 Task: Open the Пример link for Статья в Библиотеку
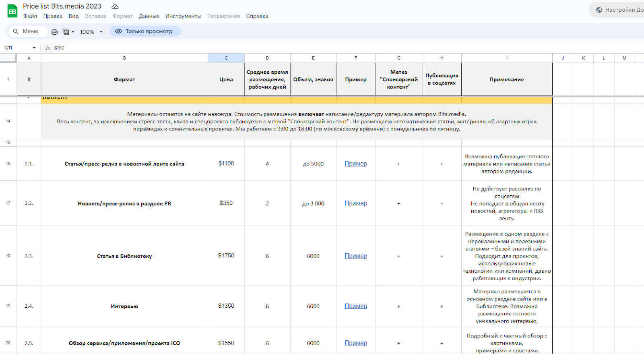(x=356, y=256)
